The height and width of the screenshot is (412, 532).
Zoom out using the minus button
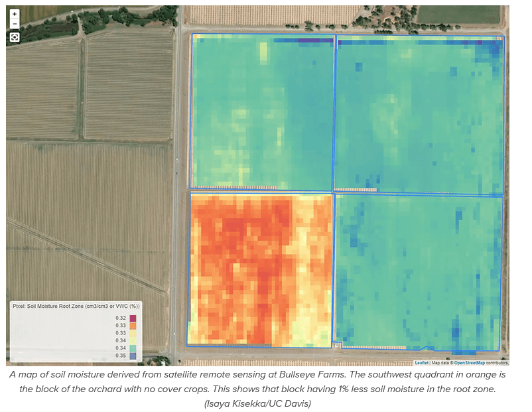(15, 24)
